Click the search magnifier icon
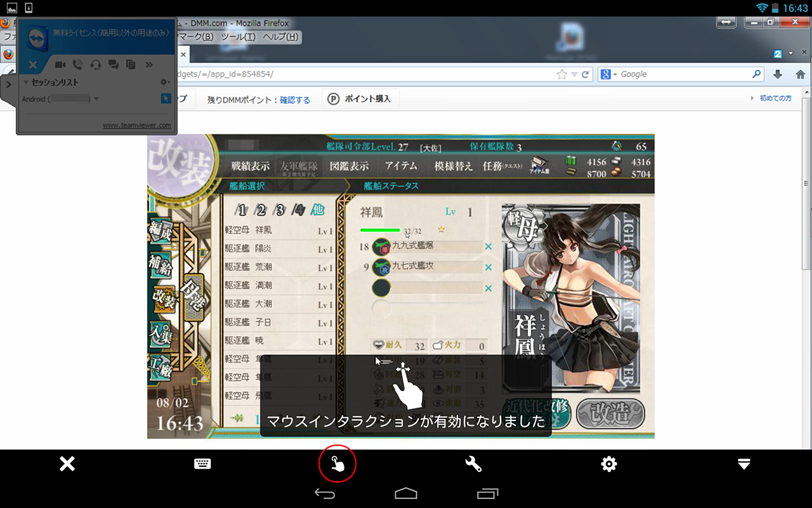 tap(757, 74)
